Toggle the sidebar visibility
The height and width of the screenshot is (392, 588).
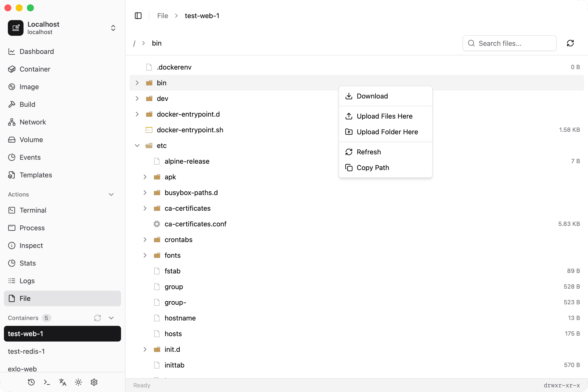pos(138,15)
